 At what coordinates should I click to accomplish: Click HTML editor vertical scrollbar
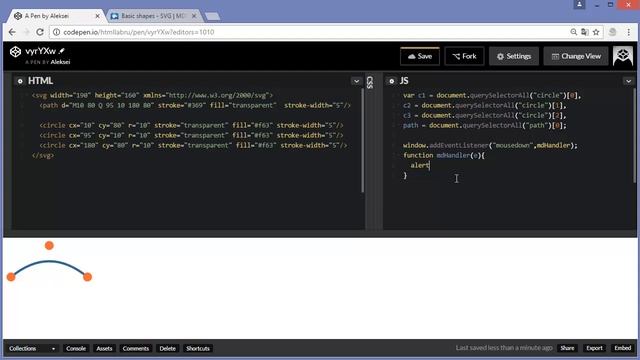coord(362,141)
